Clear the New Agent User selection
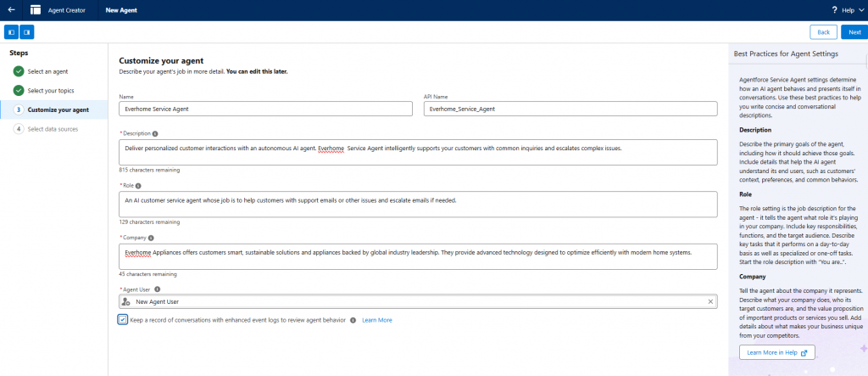This screenshot has width=868, height=376. (x=710, y=301)
